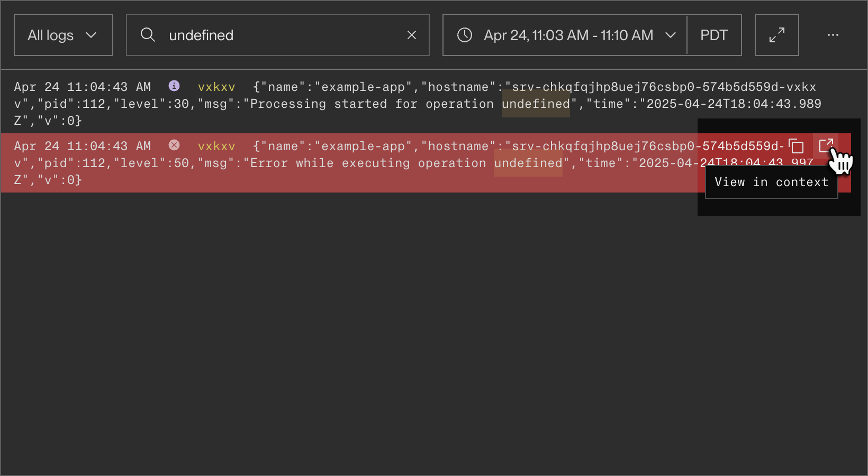868x476 pixels.
Task: Copy the error log line using copy icon
Action: coord(797,146)
